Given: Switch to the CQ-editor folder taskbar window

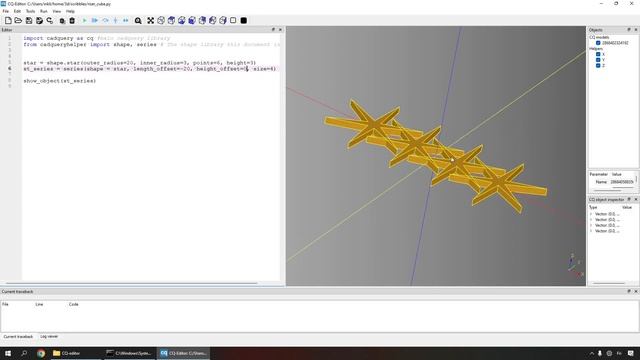Looking at the screenshot, I should tap(76, 353).
